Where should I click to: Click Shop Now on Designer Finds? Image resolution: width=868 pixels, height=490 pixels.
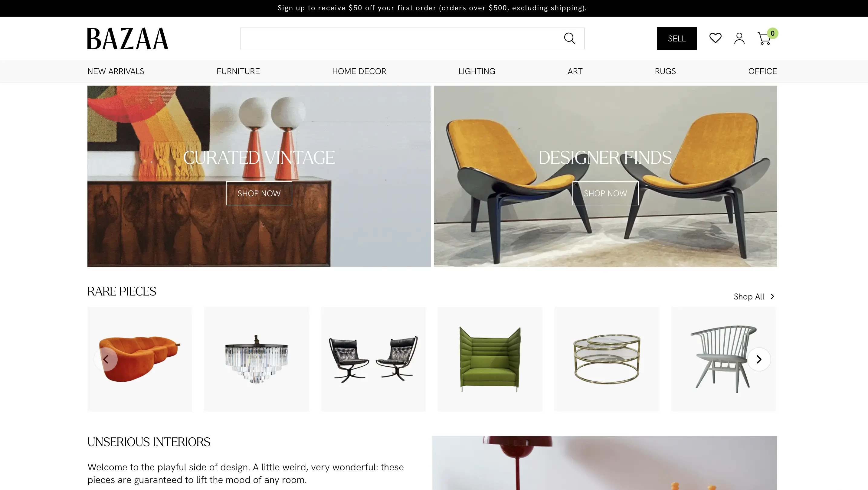(605, 193)
